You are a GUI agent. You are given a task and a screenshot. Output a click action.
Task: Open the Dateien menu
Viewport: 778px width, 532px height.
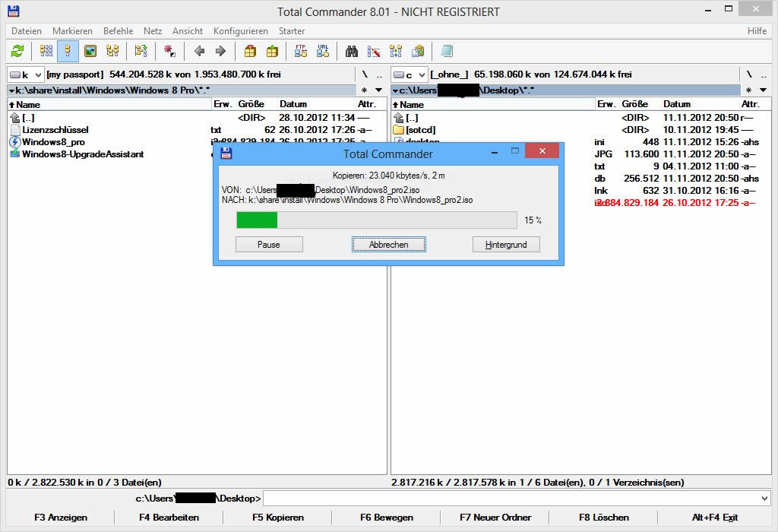coord(27,30)
